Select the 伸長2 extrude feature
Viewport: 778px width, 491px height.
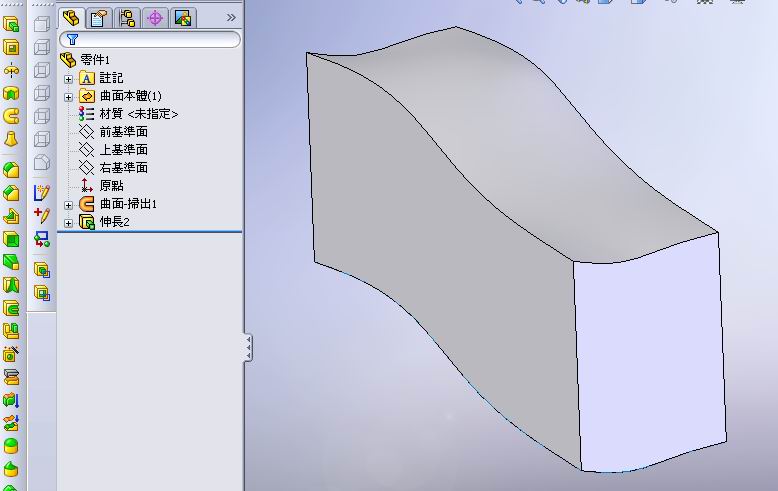pos(115,222)
